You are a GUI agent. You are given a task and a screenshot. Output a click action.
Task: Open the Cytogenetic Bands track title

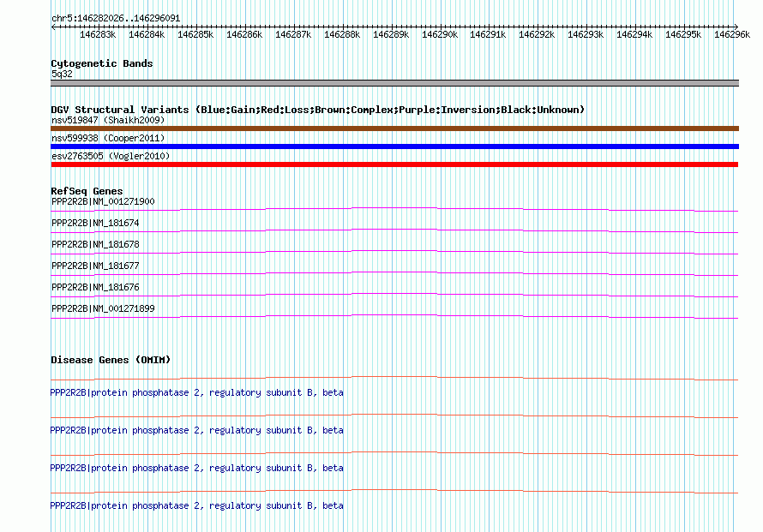coord(102,63)
